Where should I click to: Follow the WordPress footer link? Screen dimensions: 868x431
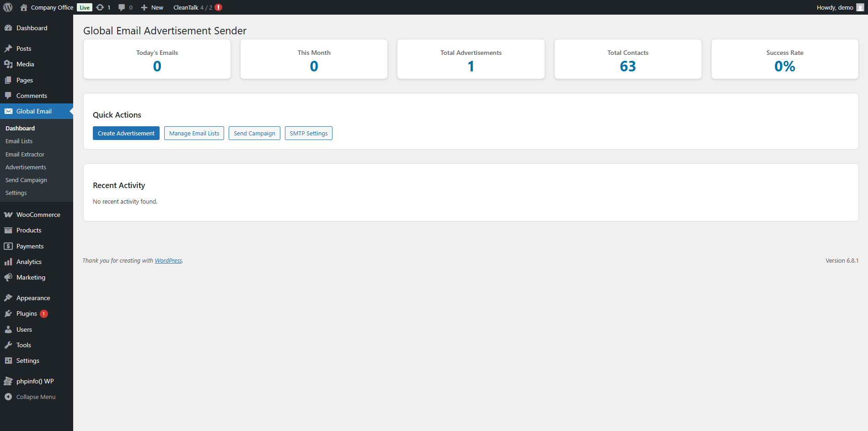(168, 261)
